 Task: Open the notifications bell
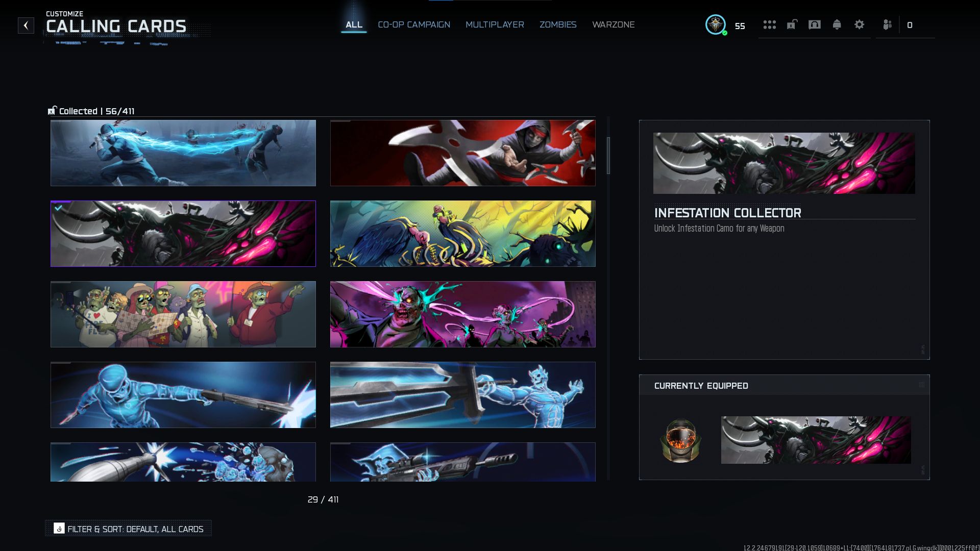click(837, 24)
